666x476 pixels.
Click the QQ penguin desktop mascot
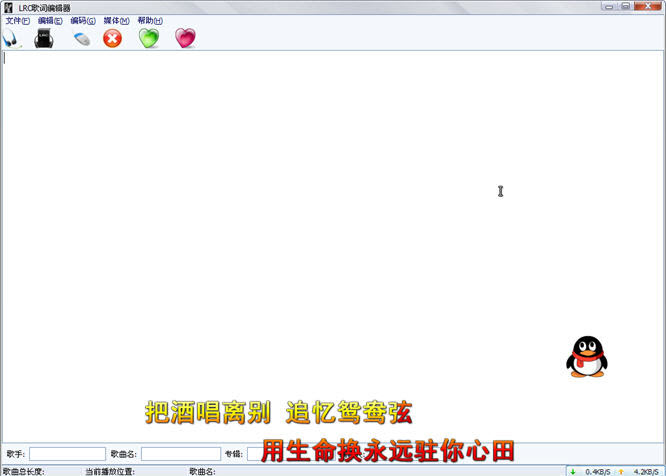pyautogui.click(x=587, y=357)
